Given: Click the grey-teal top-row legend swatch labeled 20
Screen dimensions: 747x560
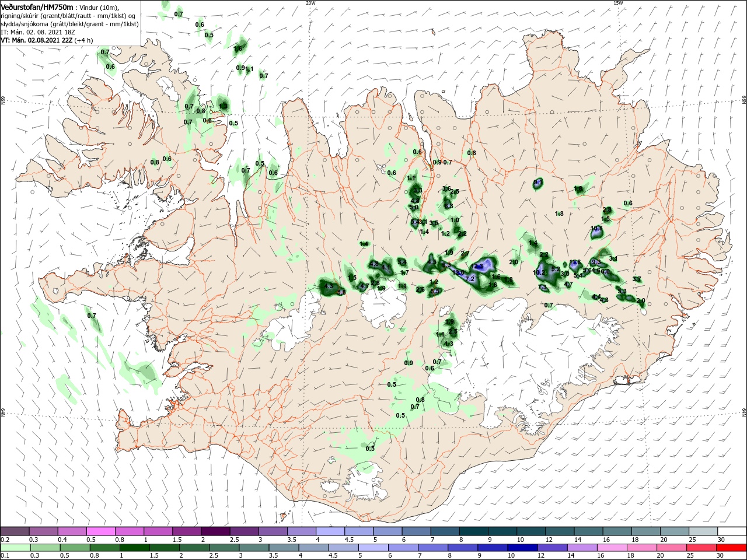Looking at the screenshot, I should [675, 531].
